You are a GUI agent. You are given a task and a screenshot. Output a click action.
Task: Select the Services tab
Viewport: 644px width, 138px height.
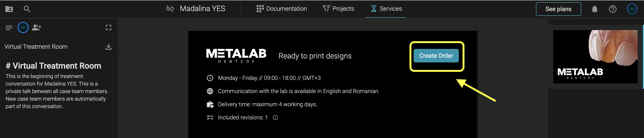pyautogui.click(x=386, y=9)
